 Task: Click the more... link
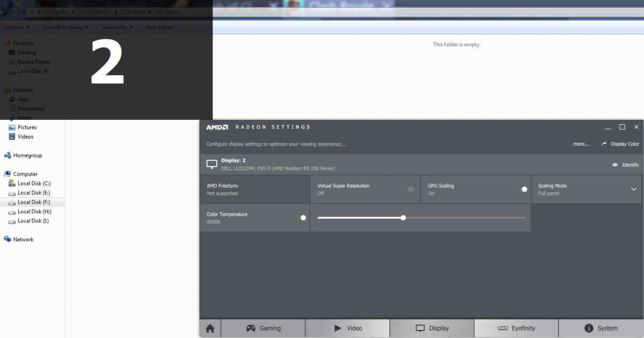[581, 144]
